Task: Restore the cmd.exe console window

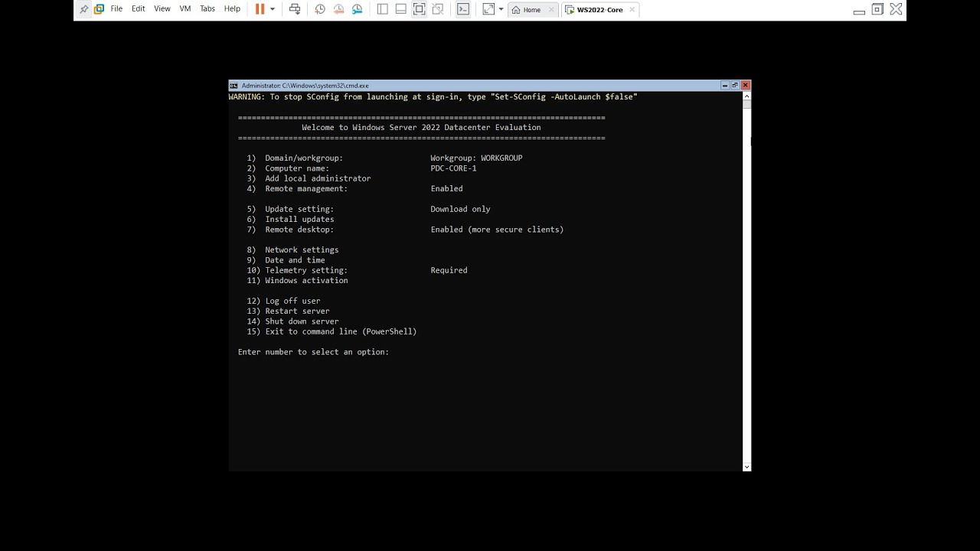Action: (x=735, y=86)
